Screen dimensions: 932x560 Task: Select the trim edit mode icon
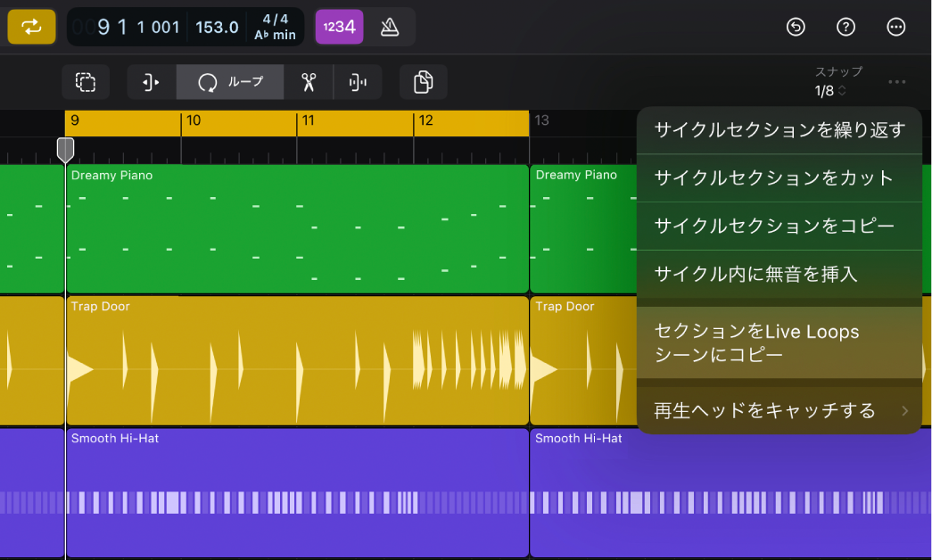click(150, 82)
